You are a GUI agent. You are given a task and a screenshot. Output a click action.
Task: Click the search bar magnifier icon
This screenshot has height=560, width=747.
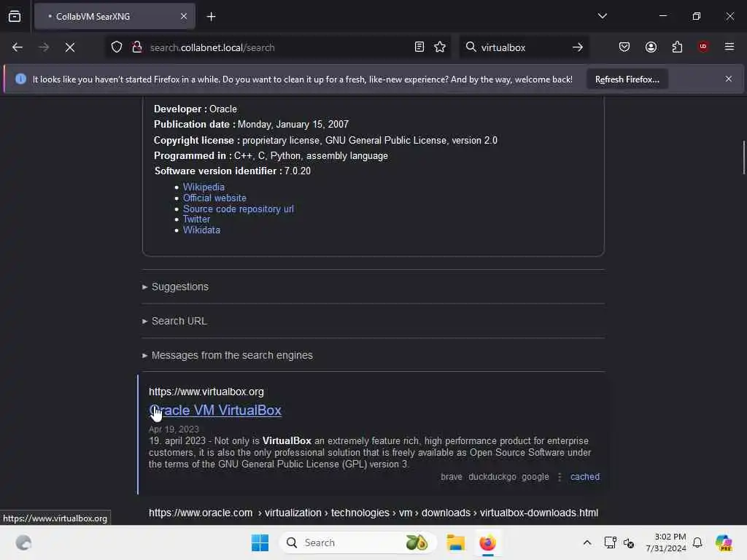pos(471,47)
